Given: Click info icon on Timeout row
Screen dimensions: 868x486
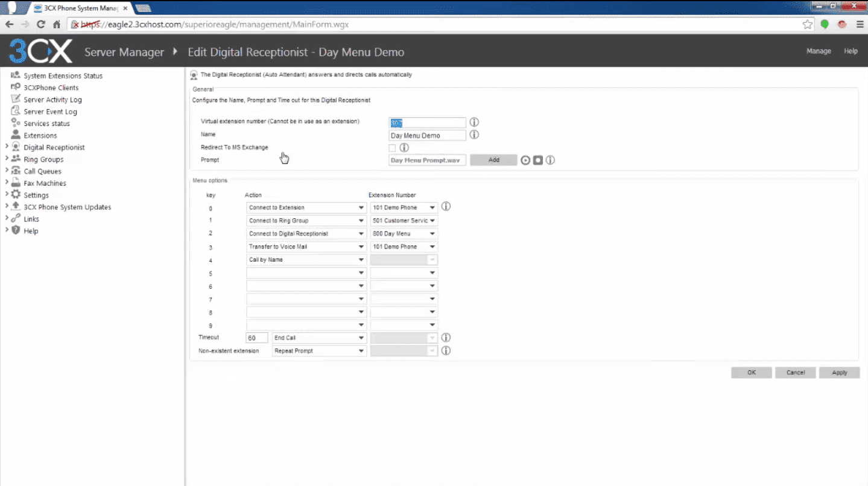Looking at the screenshot, I should (446, 338).
